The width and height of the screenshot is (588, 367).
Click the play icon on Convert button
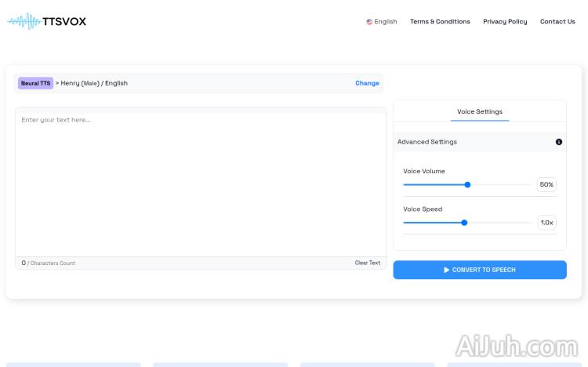click(x=447, y=270)
